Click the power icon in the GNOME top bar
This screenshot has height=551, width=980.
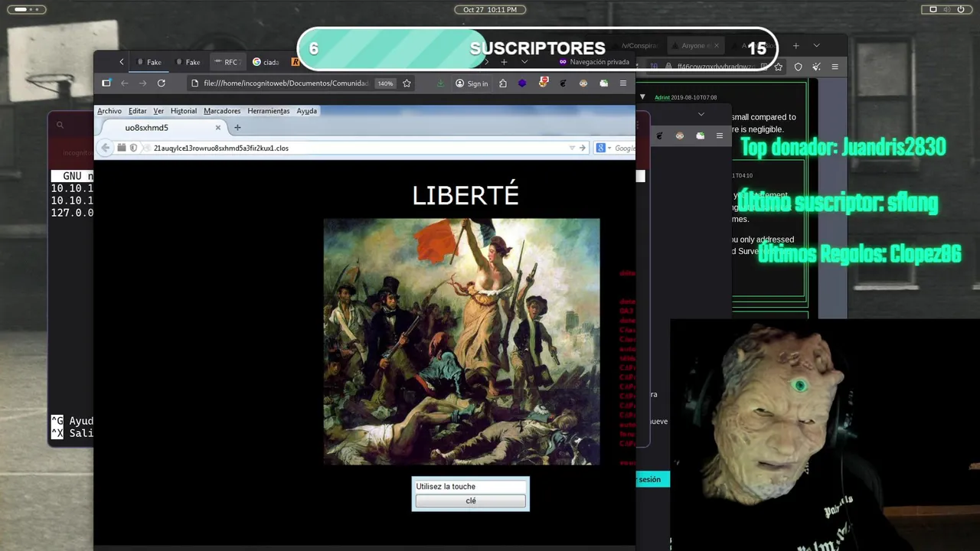click(x=961, y=9)
